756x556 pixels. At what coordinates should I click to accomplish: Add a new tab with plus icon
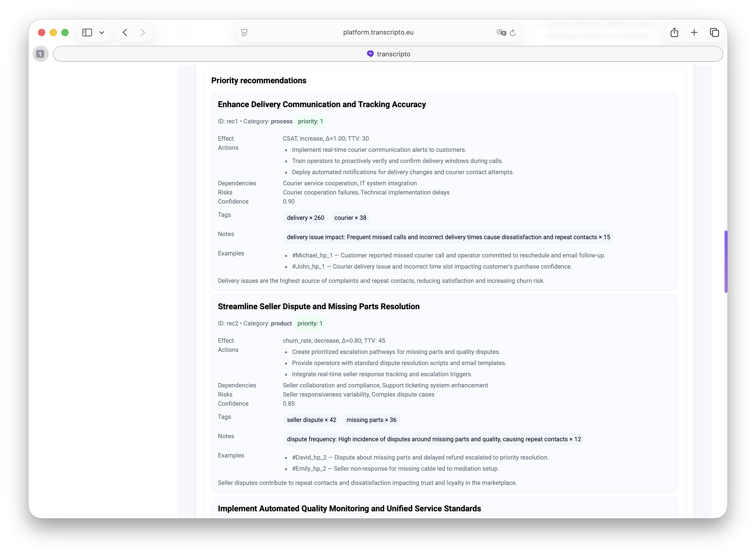pos(694,32)
